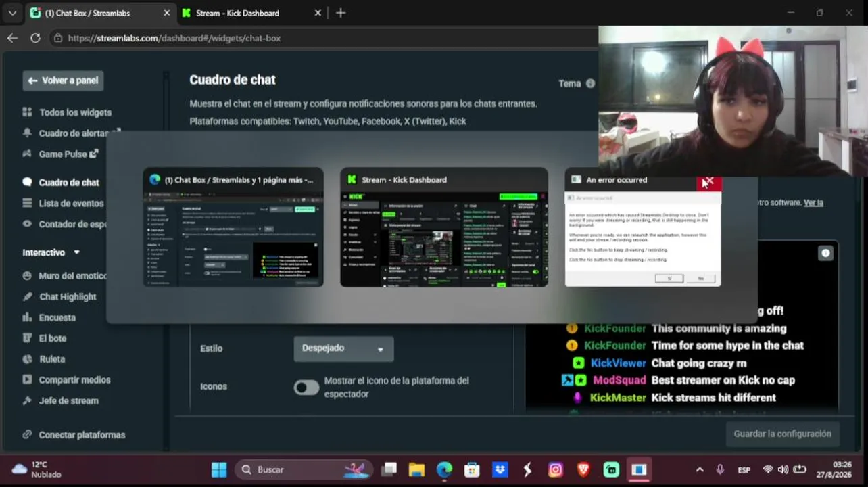The image size is (868, 487).
Task: Open a new browser tab
Action: (341, 13)
